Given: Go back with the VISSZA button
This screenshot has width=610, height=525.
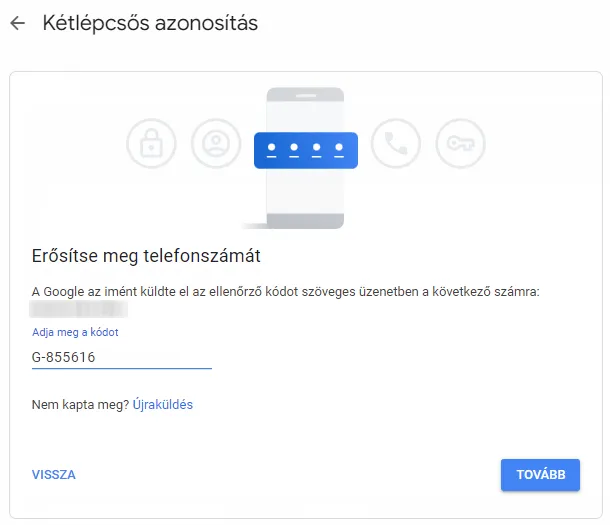Looking at the screenshot, I should (54, 475).
